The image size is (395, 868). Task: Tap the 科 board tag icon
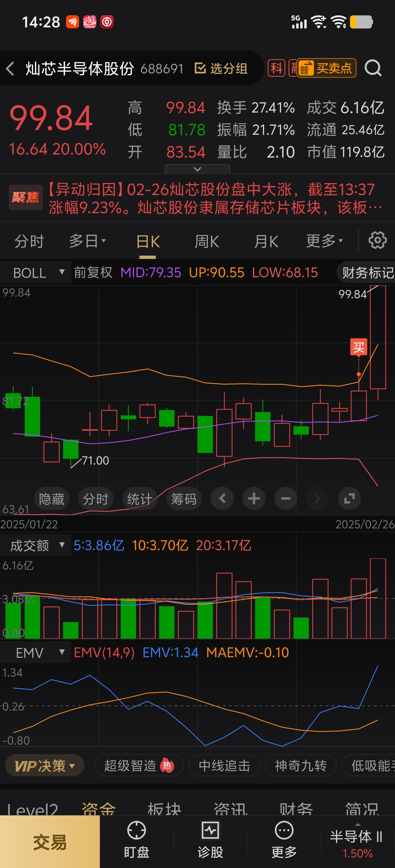pyautogui.click(x=276, y=68)
